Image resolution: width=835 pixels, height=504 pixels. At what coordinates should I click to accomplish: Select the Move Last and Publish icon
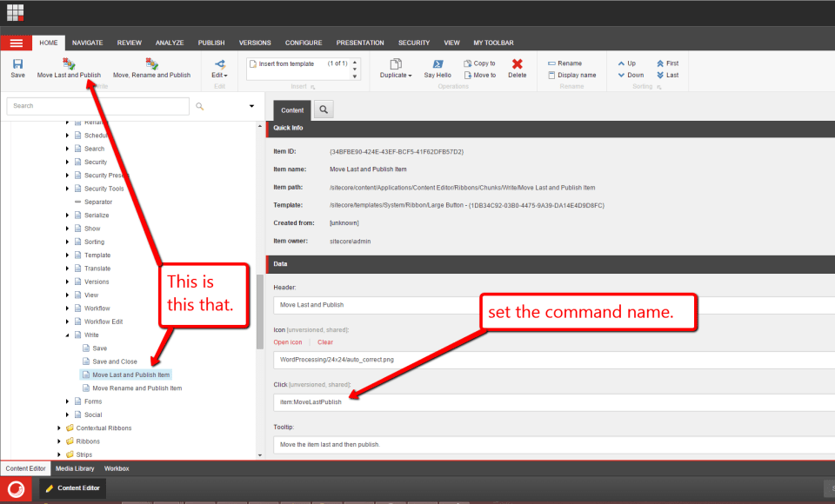(68, 63)
